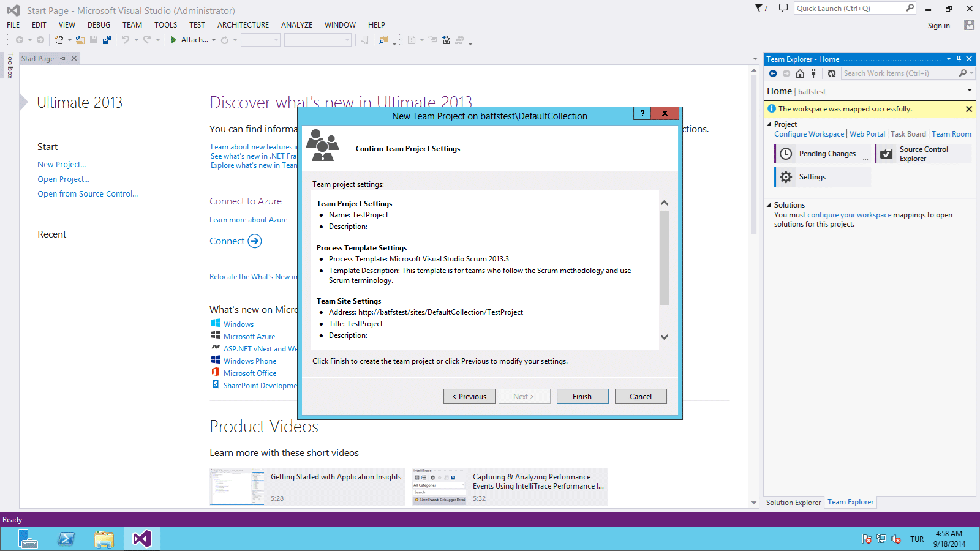Image resolution: width=980 pixels, height=551 pixels.
Task: Collapse the Solutions section
Action: pos(770,204)
